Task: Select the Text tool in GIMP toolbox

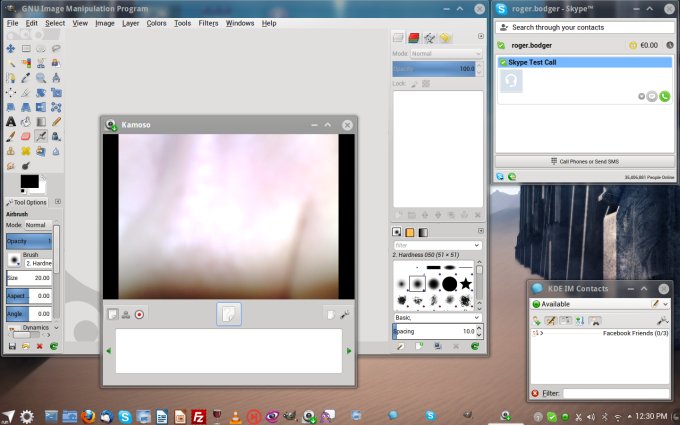Action: 11,121
